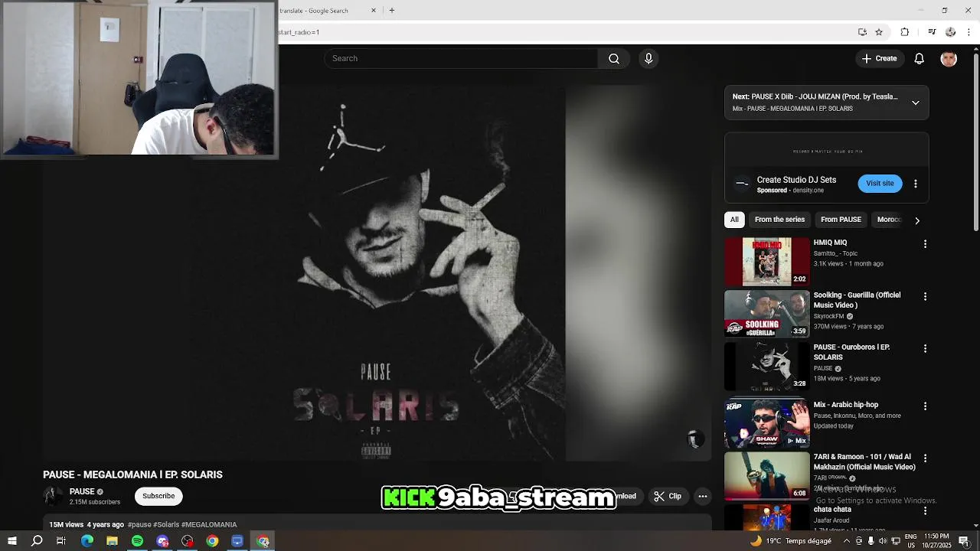The width and height of the screenshot is (980, 551).
Task: Open Spotify from the taskbar
Action: pyautogui.click(x=137, y=541)
